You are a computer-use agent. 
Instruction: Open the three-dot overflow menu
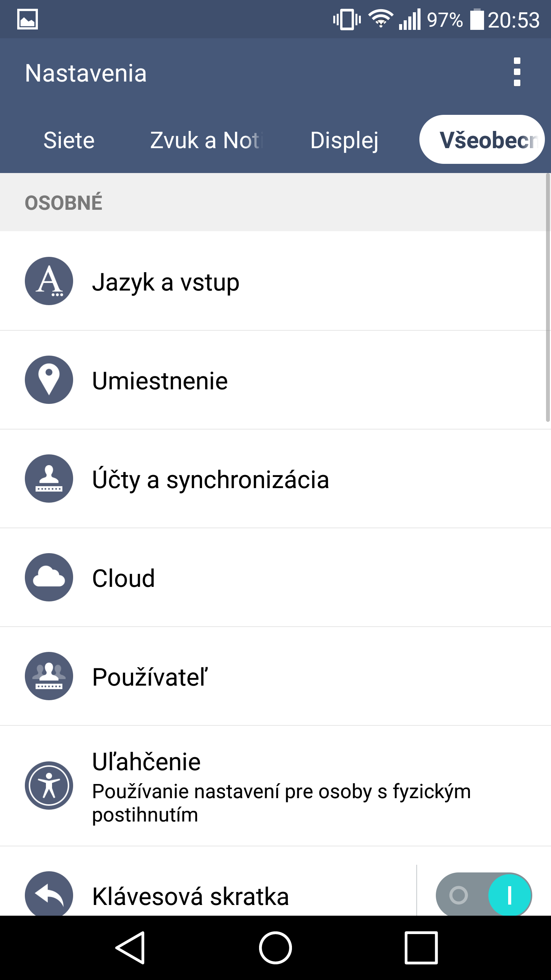517,72
